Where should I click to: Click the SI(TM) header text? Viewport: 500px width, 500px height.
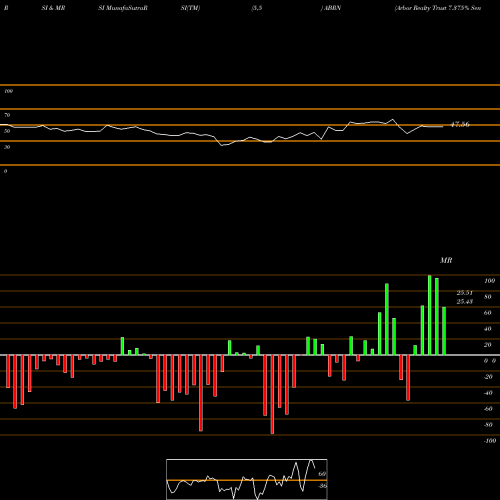190,8
